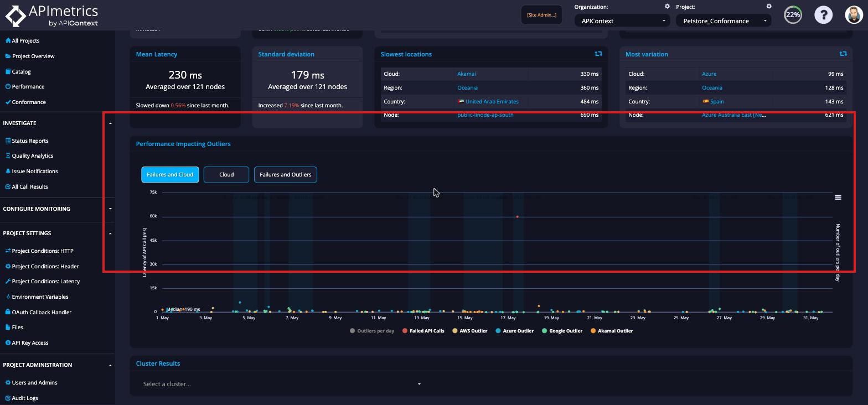
Task: Click the Organization settings gear icon
Action: tap(667, 7)
